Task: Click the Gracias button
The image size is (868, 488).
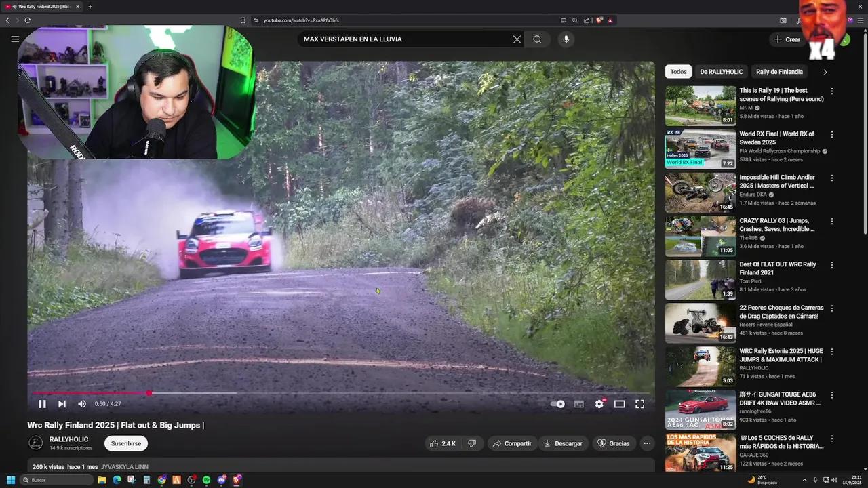Action: [613, 443]
